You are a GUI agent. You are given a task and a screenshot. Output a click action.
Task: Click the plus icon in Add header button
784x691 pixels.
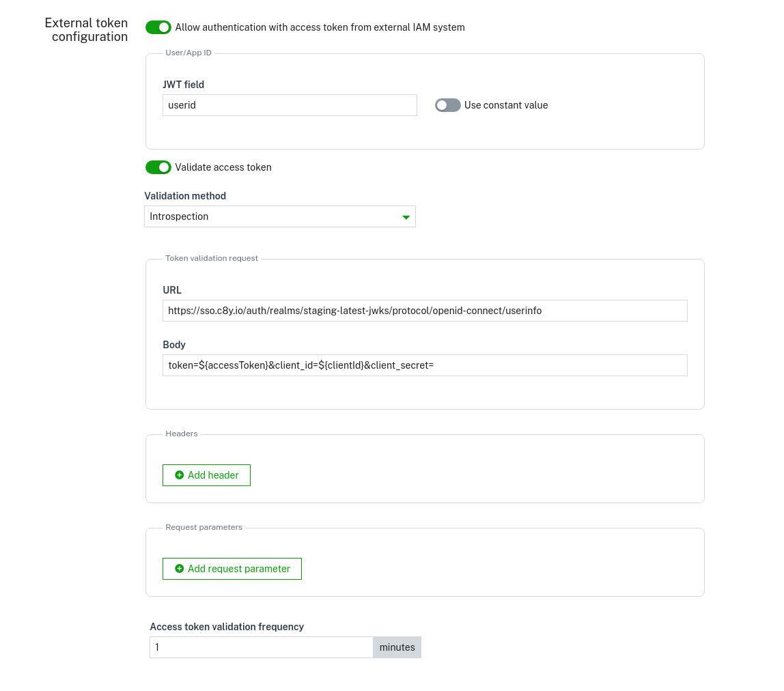[x=180, y=475]
